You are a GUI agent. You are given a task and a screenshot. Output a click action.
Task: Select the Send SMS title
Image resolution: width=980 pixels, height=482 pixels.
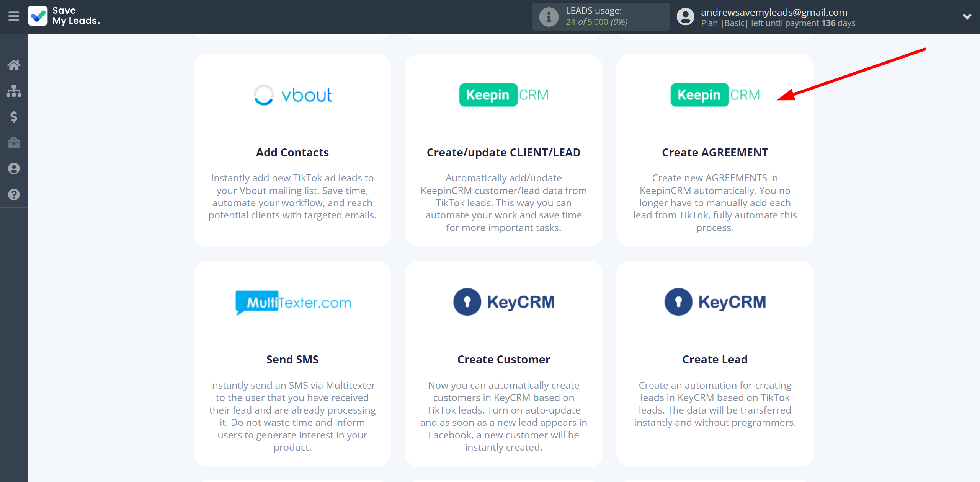292,360
